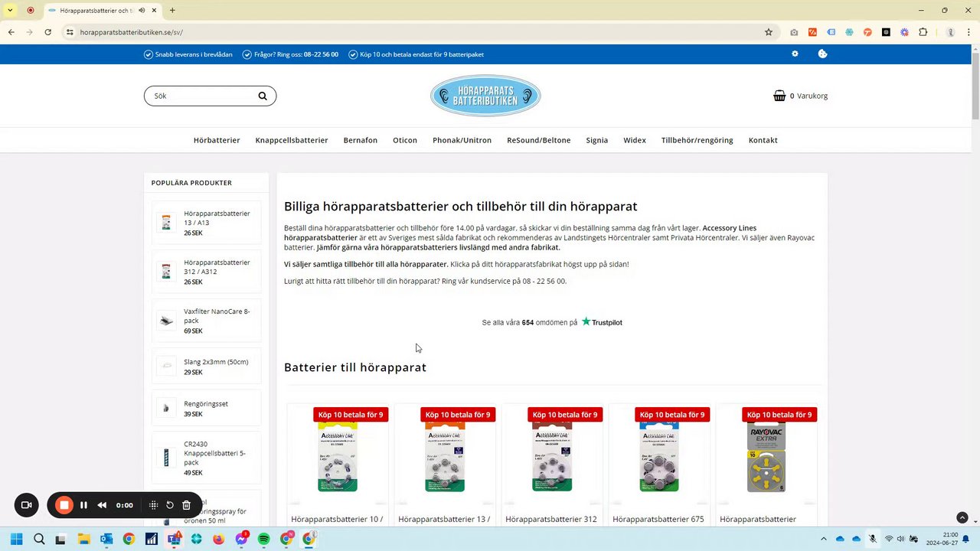The width and height of the screenshot is (980, 551).
Task: Open Hörapparatsbatterier 312 / A312 popular product
Action: point(207,272)
